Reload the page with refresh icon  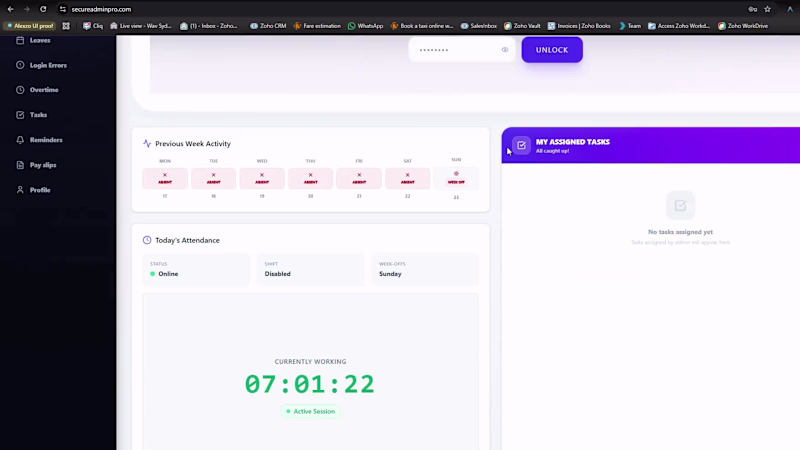coord(43,9)
